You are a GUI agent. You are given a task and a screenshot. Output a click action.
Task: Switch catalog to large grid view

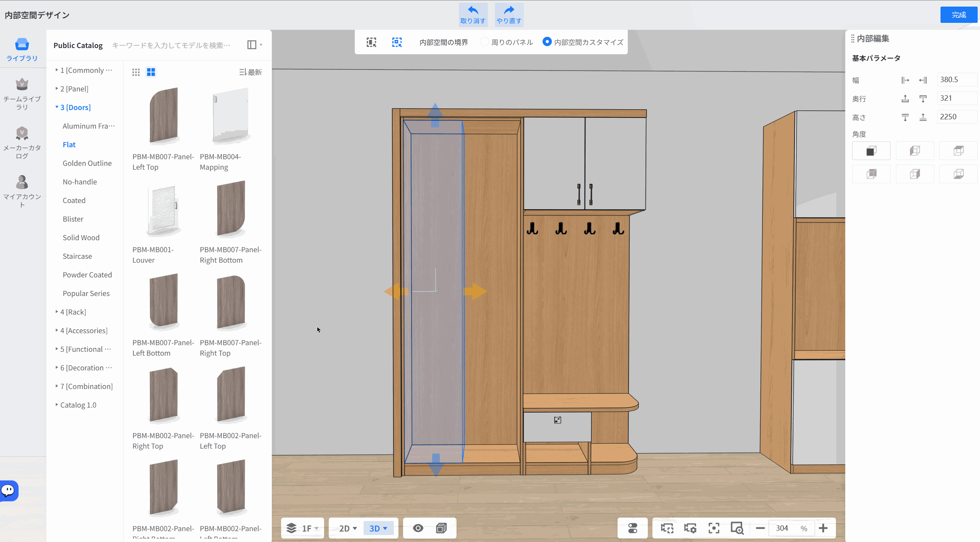(x=151, y=72)
